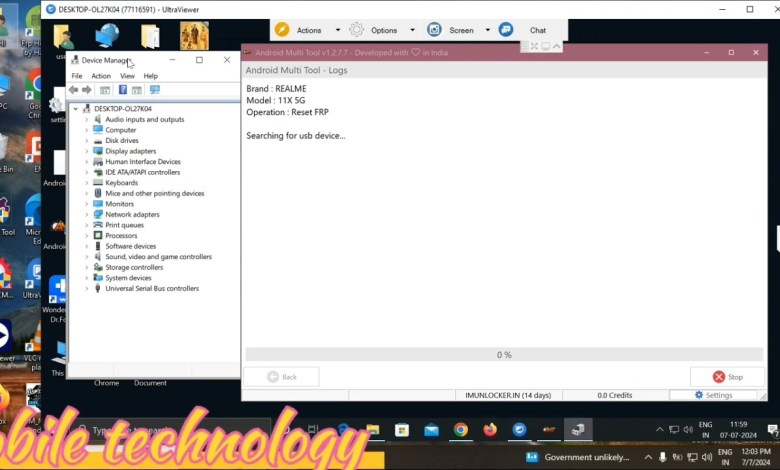Open File menu in Device Manager
The height and width of the screenshot is (470, 780).
coord(77,76)
